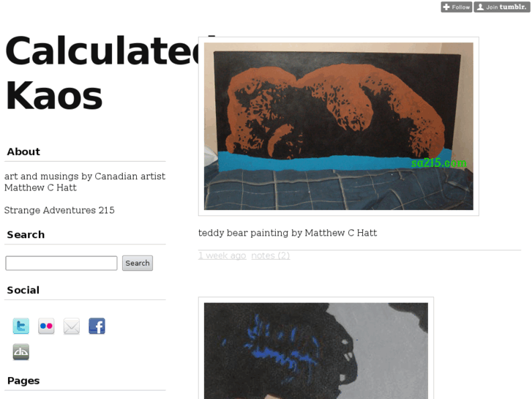The height and width of the screenshot is (399, 532).
Task: Click the Join tumblr person icon
Action: pos(481,7)
